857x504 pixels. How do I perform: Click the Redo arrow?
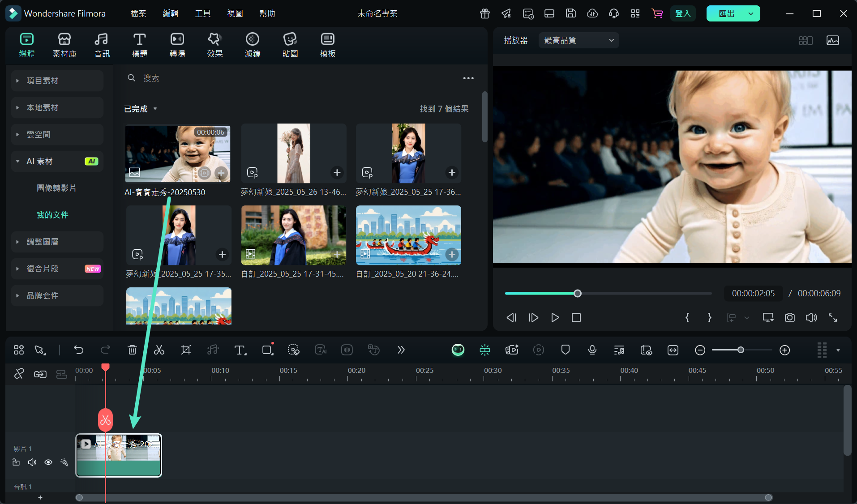pos(106,350)
